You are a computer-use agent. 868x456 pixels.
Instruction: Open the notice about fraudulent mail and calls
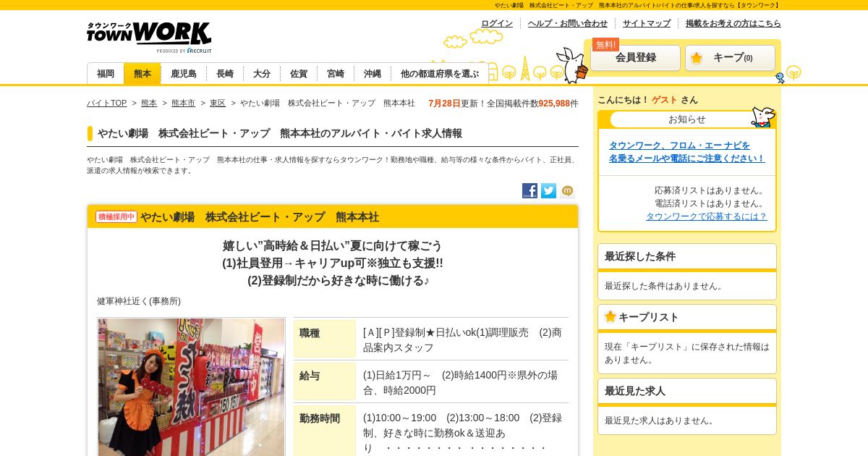coord(686,152)
